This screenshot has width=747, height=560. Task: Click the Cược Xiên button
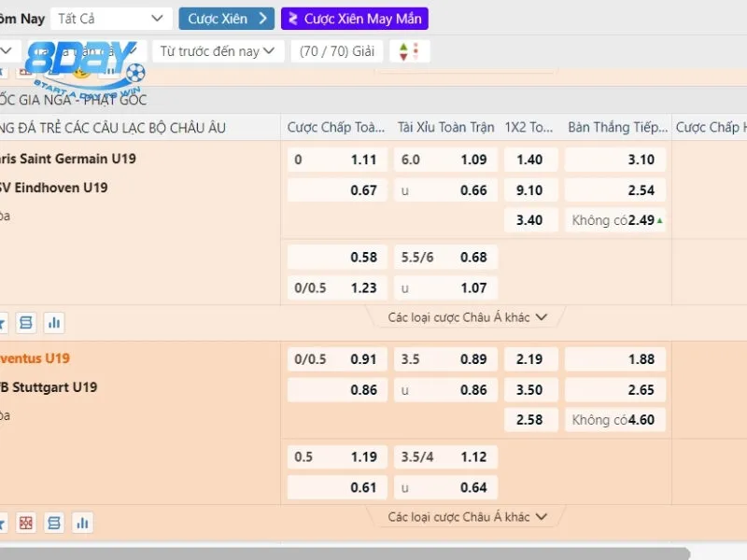pyautogui.click(x=227, y=19)
